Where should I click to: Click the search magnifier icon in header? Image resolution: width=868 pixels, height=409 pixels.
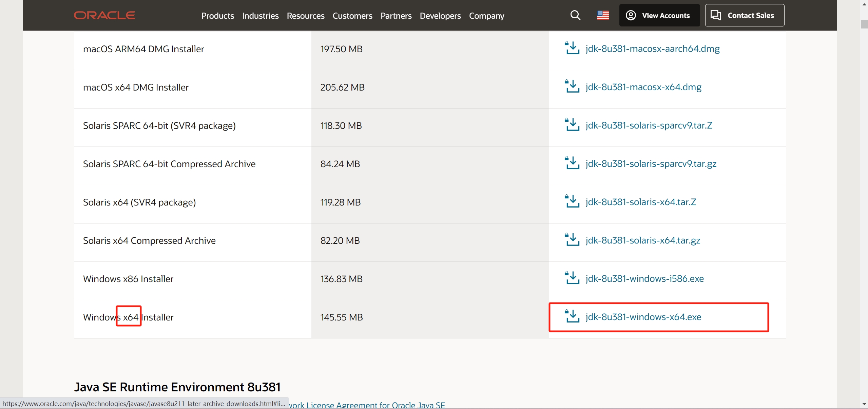click(575, 15)
